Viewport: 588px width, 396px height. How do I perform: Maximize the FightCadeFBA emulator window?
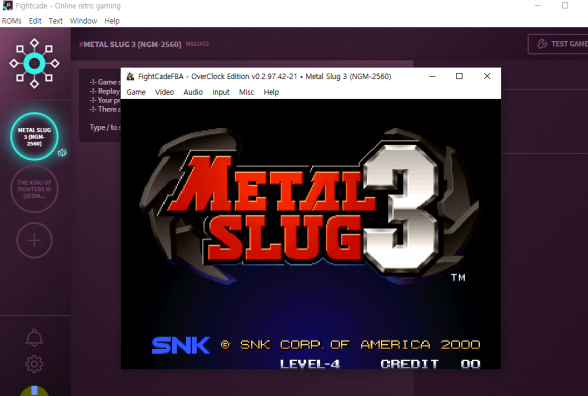click(459, 76)
